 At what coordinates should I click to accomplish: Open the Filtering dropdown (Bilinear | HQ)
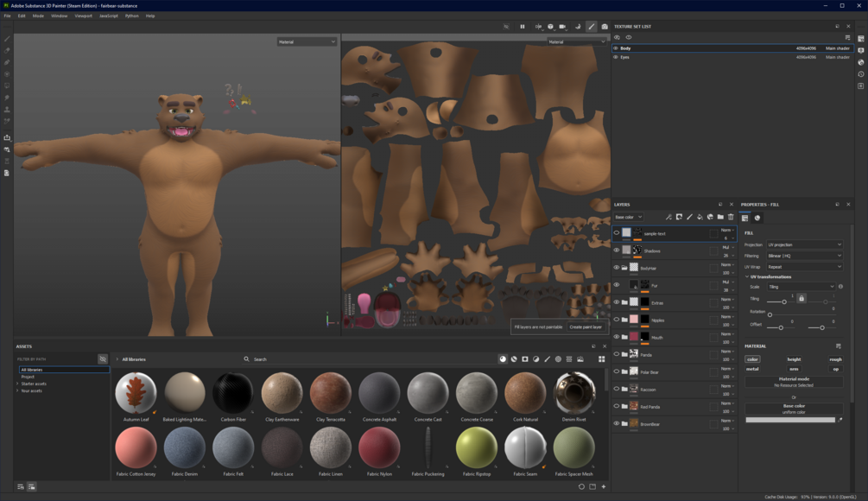pos(804,256)
